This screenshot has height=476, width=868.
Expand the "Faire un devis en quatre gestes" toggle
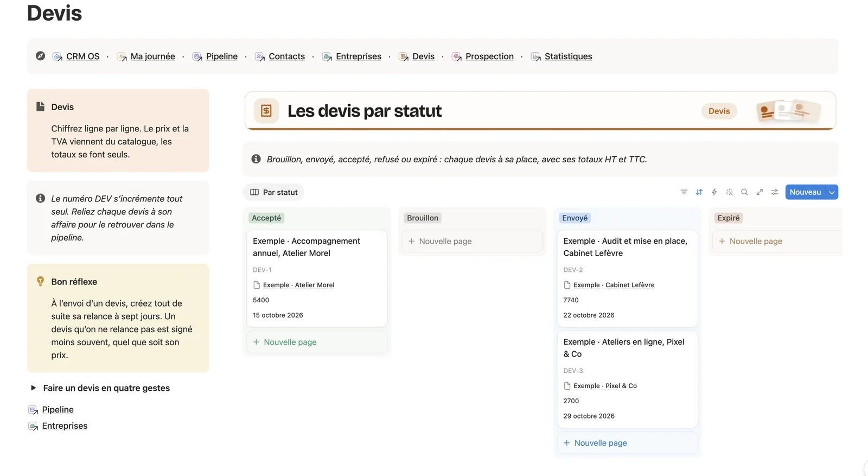pyautogui.click(x=33, y=388)
